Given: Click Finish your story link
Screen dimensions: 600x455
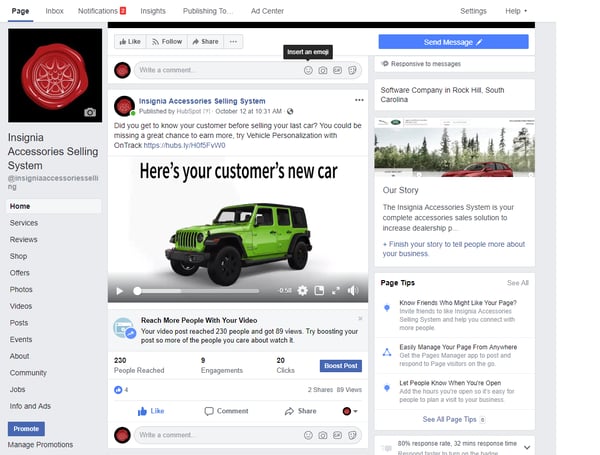Looking at the screenshot, I should tap(454, 249).
